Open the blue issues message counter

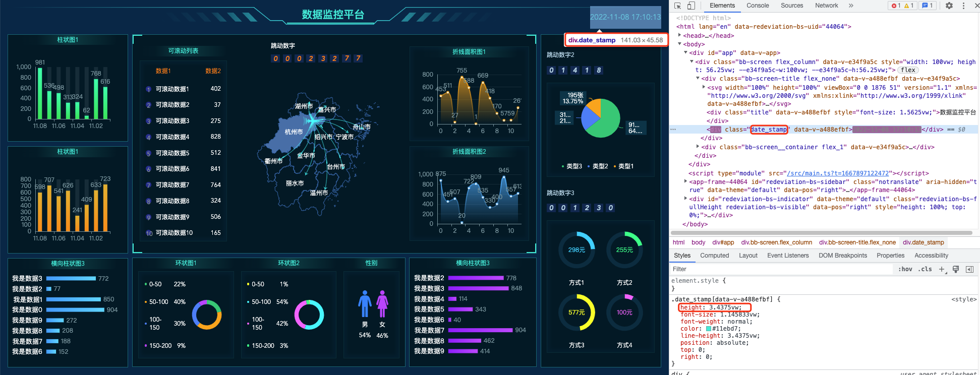[x=927, y=6]
